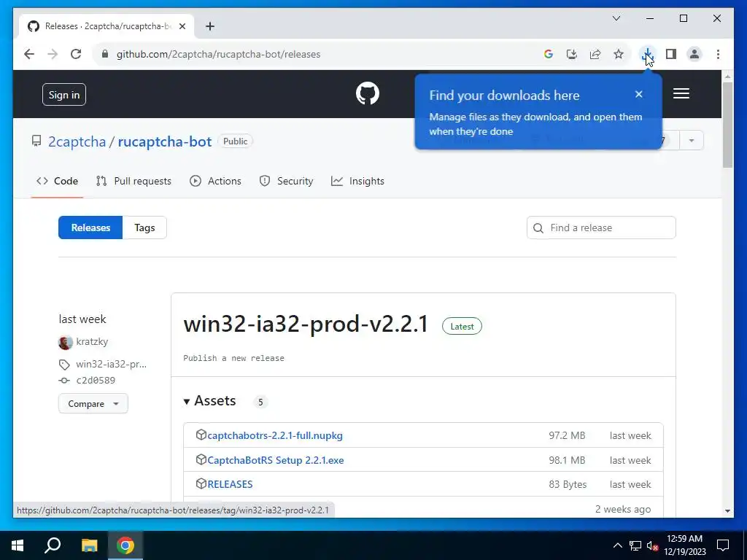The width and height of the screenshot is (747, 560).
Task: Collapse the Assets section
Action: (x=210, y=401)
